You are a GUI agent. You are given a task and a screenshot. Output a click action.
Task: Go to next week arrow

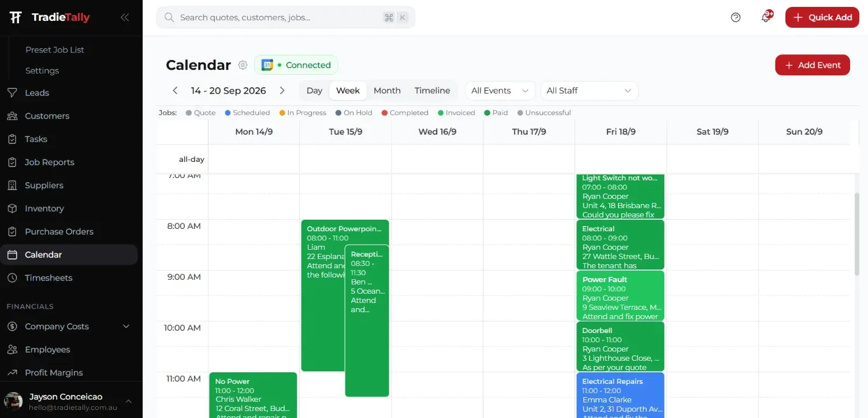tap(282, 91)
